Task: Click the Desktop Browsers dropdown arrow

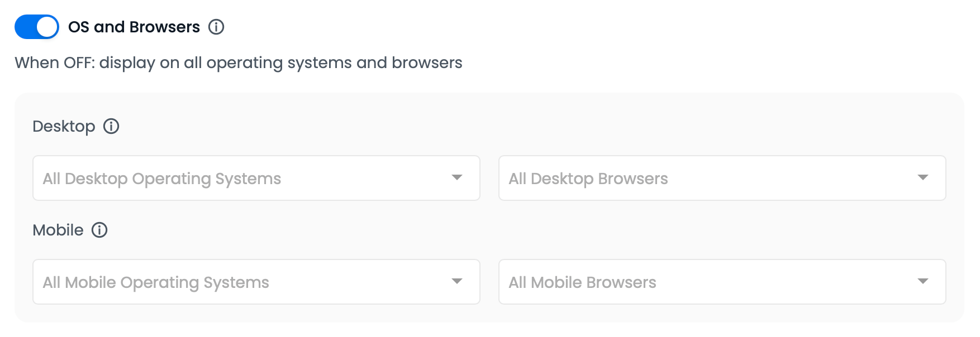Action: [x=923, y=177]
